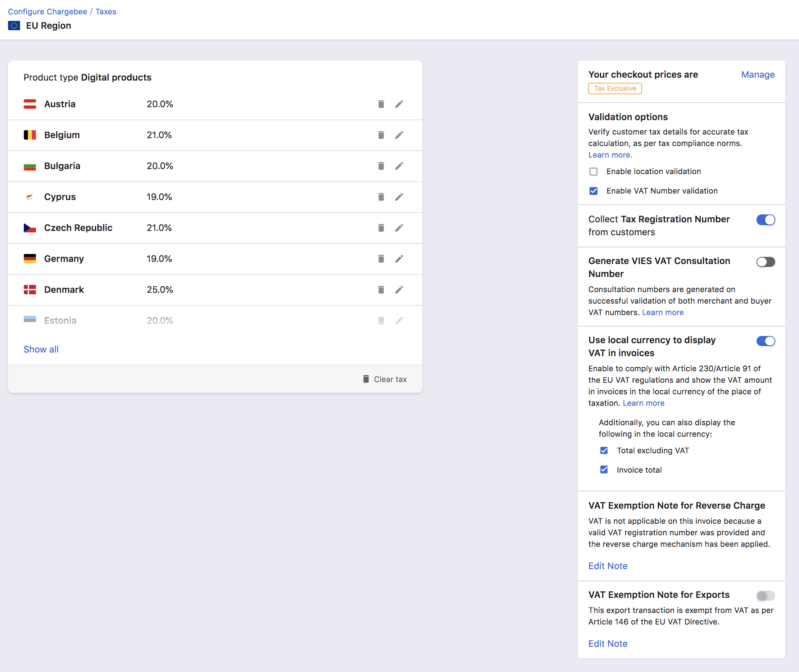This screenshot has height=672, width=799.
Task: Toggle VAT Exemption Note for Exports switch
Action: [x=766, y=595]
